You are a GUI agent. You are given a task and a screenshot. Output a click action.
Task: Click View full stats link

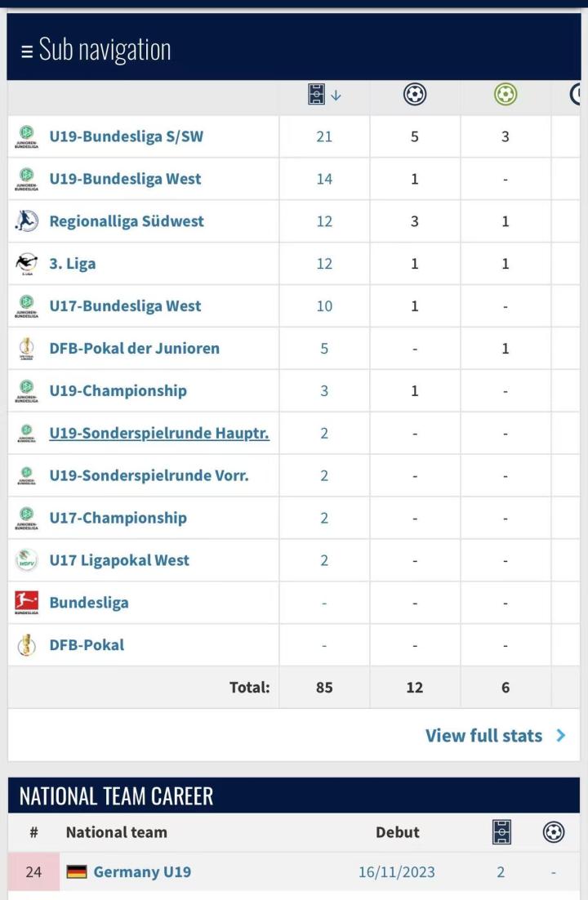(483, 736)
